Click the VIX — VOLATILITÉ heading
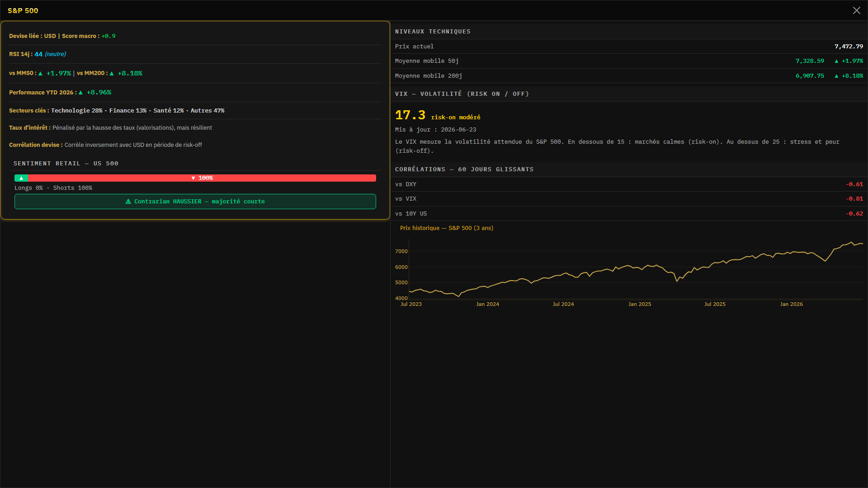Screen dimensions: 868x488 coord(462,94)
